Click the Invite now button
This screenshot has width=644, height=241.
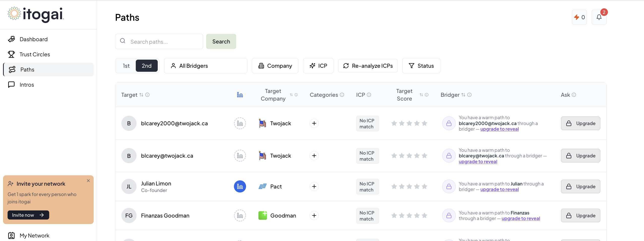(x=28, y=215)
